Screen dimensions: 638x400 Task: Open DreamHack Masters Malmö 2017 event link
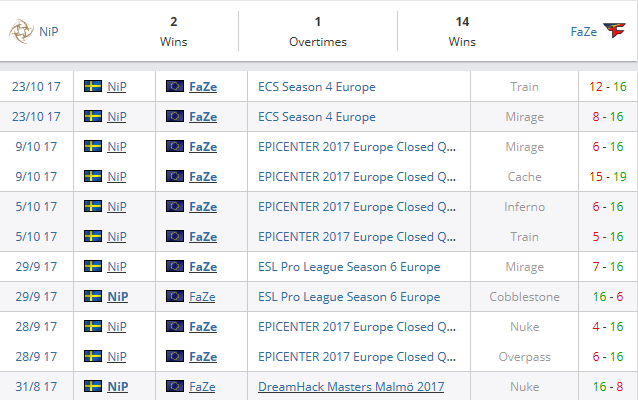click(351, 387)
